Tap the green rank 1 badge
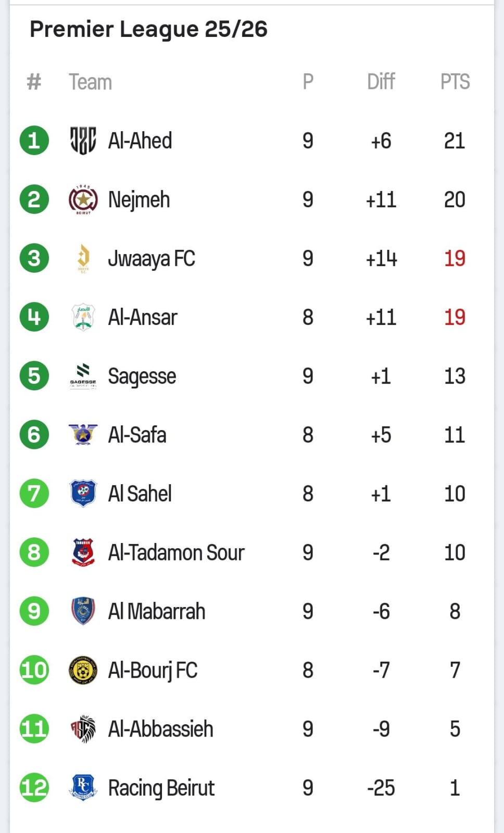 [34, 141]
